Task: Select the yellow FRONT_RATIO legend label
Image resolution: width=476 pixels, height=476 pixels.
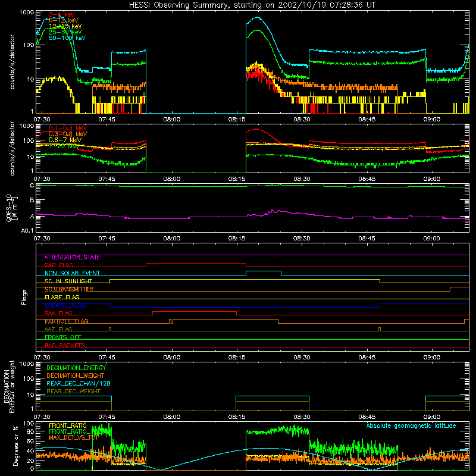Action: [x=68, y=425]
